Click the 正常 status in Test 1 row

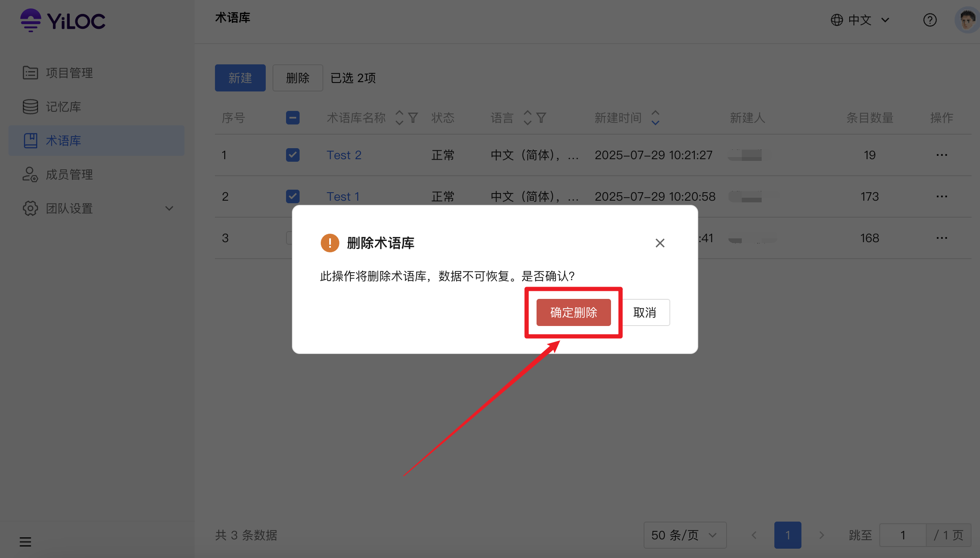click(443, 196)
